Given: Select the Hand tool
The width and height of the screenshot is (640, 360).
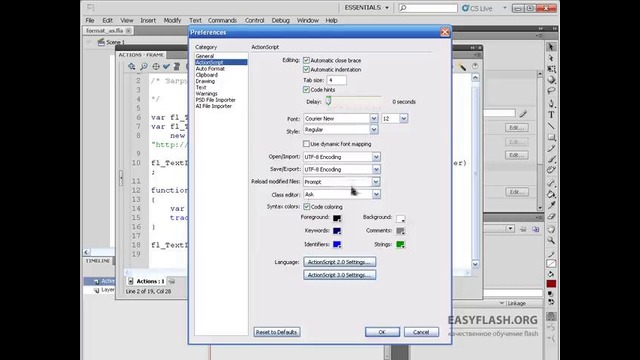Looking at the screenshot, I should (551, 229).
